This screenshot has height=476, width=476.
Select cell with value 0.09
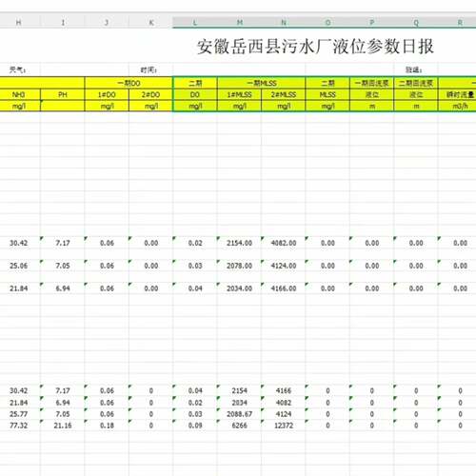[195, 426]
